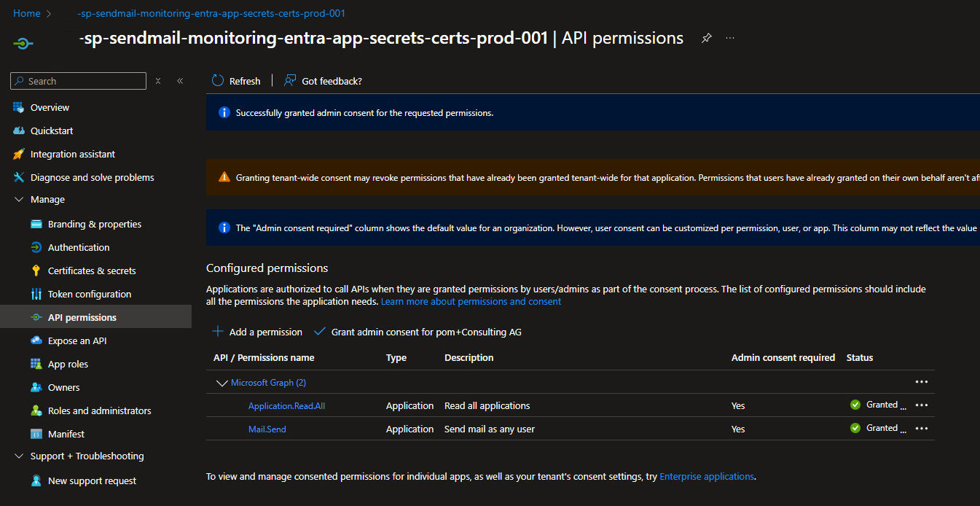Open the Expose an API page
This screenshot has width=980, height=506.
coord(77,340)
